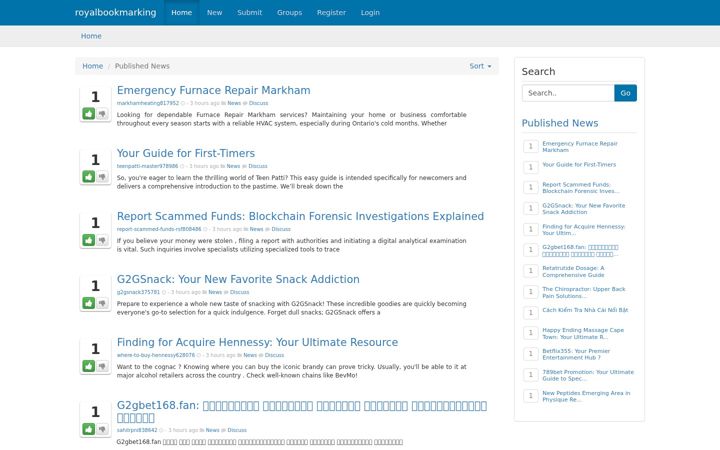720x450 pixels.
Task: Open user teenpatti-master978986 profile
Action: pyautogui.click(x=147, y=166)
